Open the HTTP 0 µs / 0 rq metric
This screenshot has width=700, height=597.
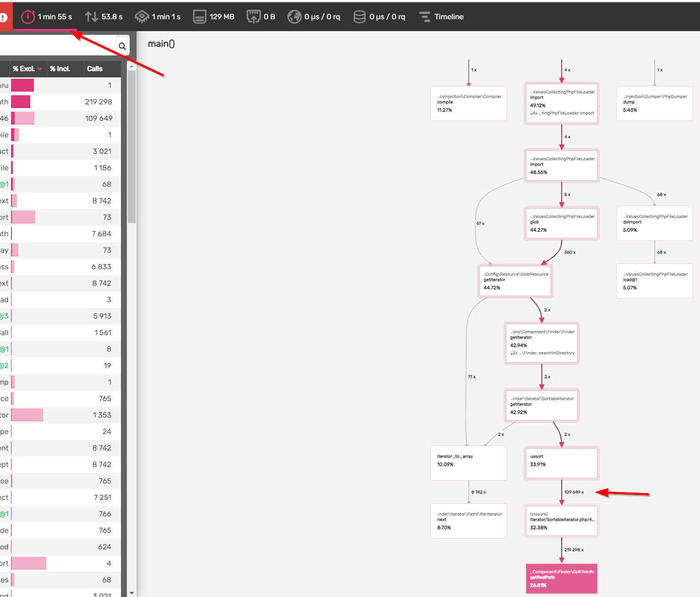[314, 17]
